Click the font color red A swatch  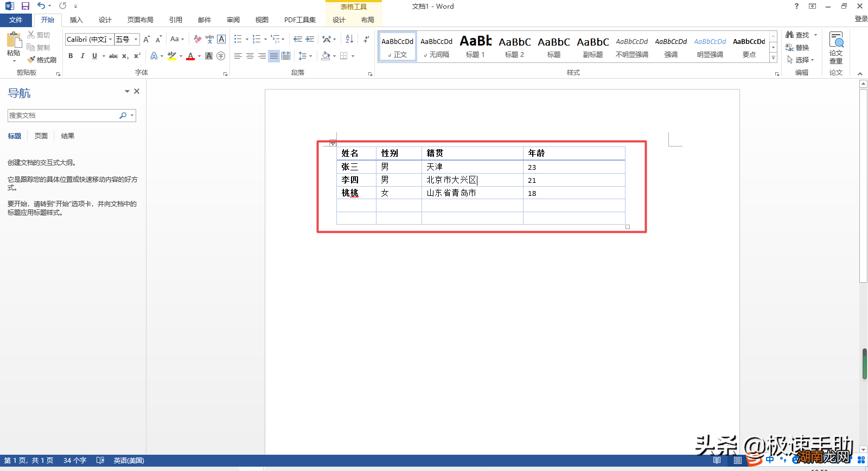point(190,56)
